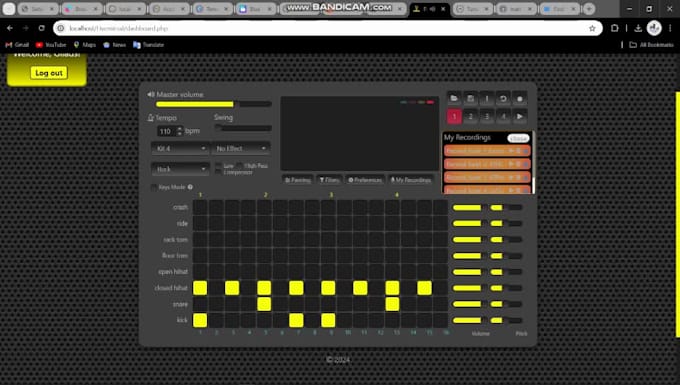Open the Rock preset dropdown

click(180, 169)
